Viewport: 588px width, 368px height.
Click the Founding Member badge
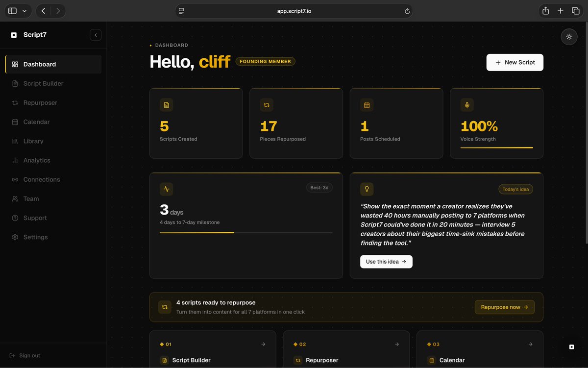coord(265,62)
